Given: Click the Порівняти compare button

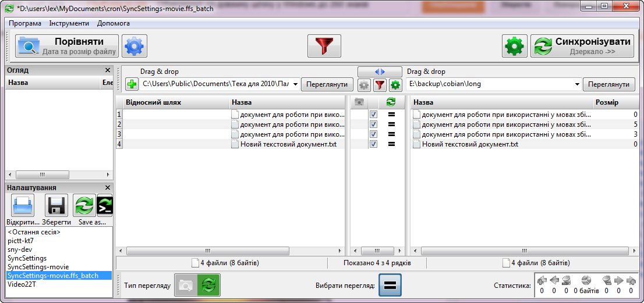Looking at the screenshot, I should (x=67, y=46).
